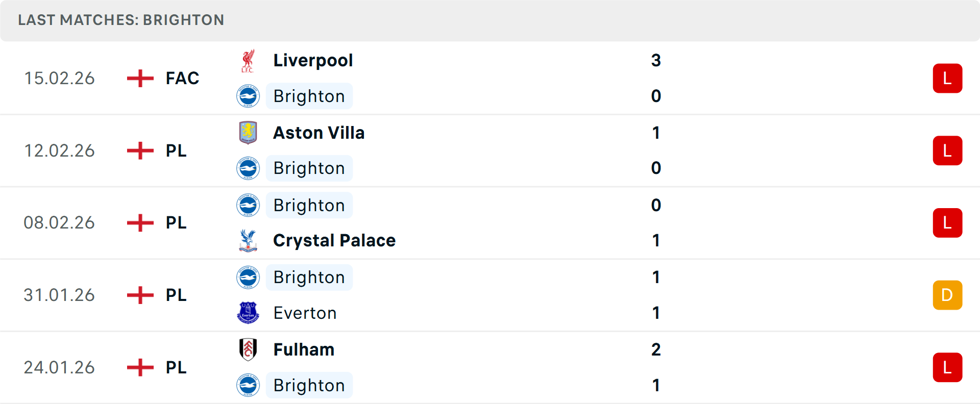Open the Everton team link

tap(305, 313)
